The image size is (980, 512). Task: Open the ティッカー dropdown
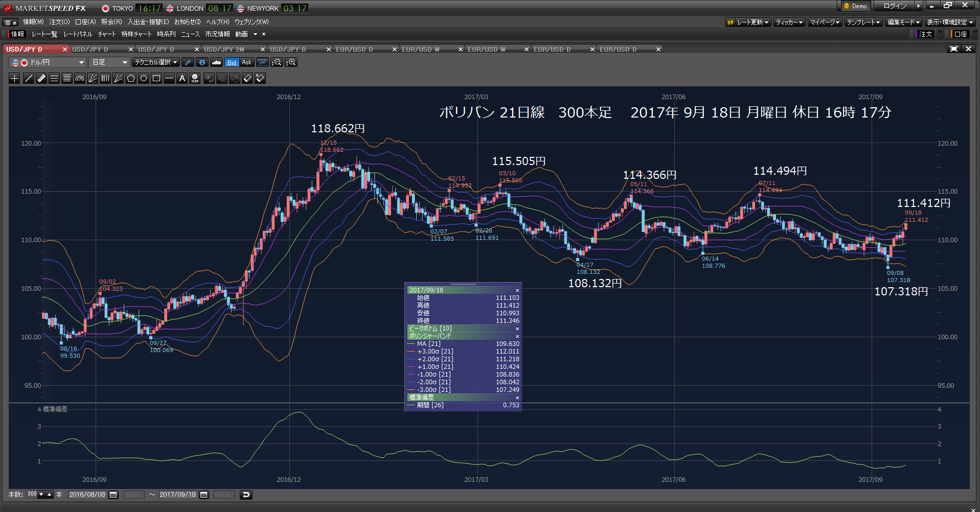coord(789,22)
